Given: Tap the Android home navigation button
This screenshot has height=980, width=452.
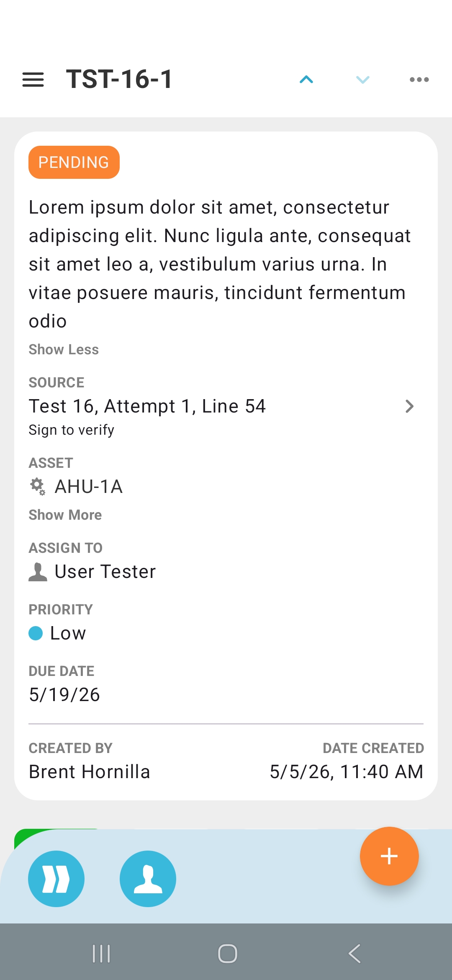Looking at the screenshot, I should click(228, 954).
